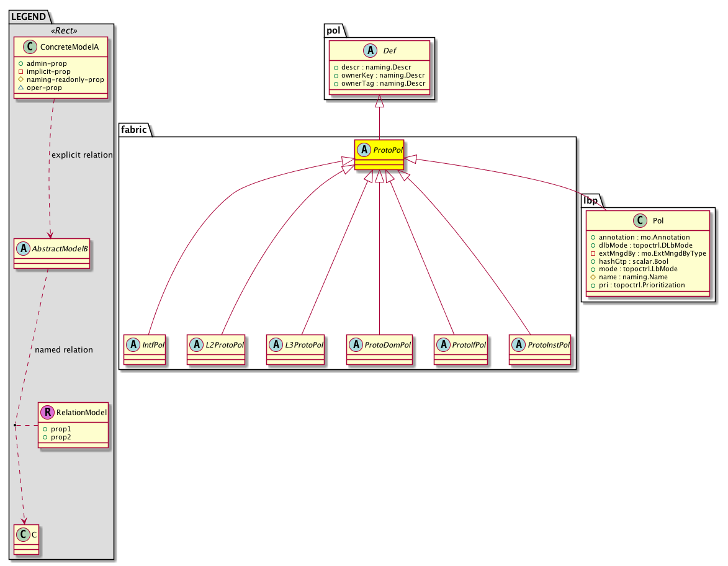728x566 pixels.
Task: Select the lbp package label
Action: coord(590,200)
